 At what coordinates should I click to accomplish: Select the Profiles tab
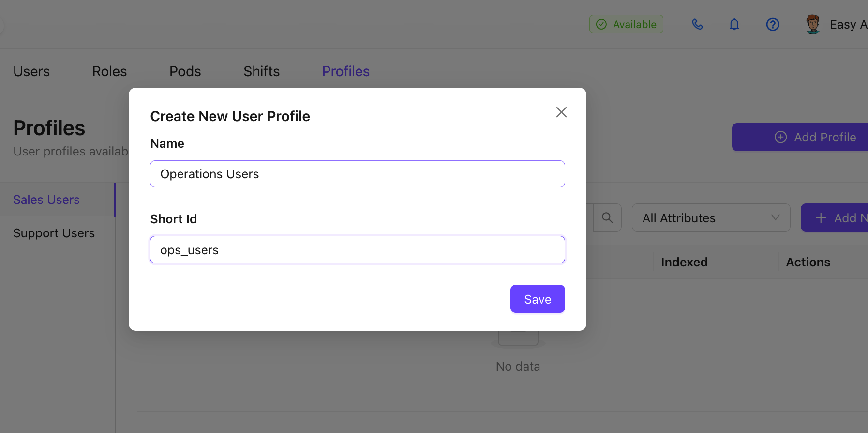click(346, 71)
